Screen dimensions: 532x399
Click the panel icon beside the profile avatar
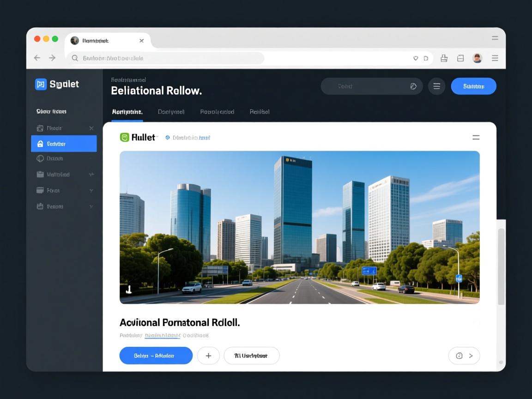(460, 58)
